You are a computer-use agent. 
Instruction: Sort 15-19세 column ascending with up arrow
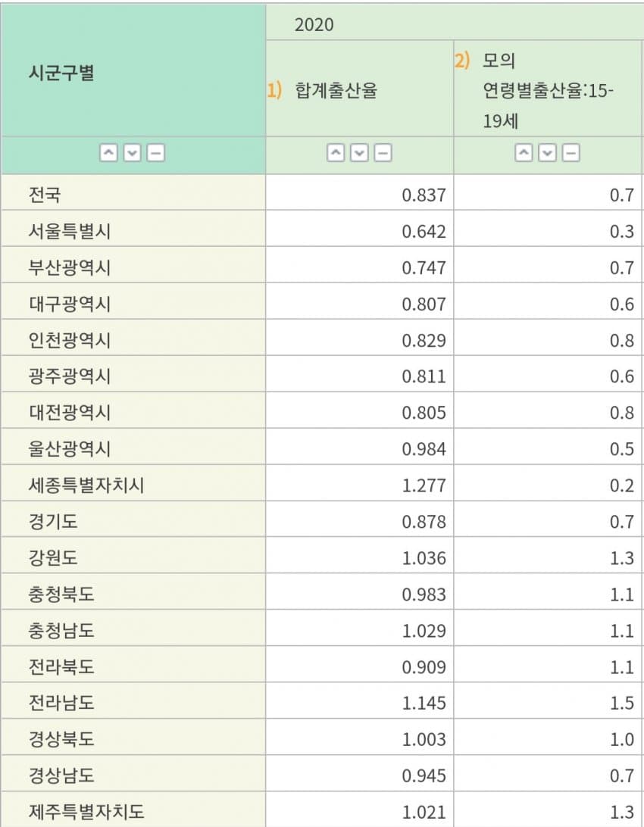coord(524,154)
